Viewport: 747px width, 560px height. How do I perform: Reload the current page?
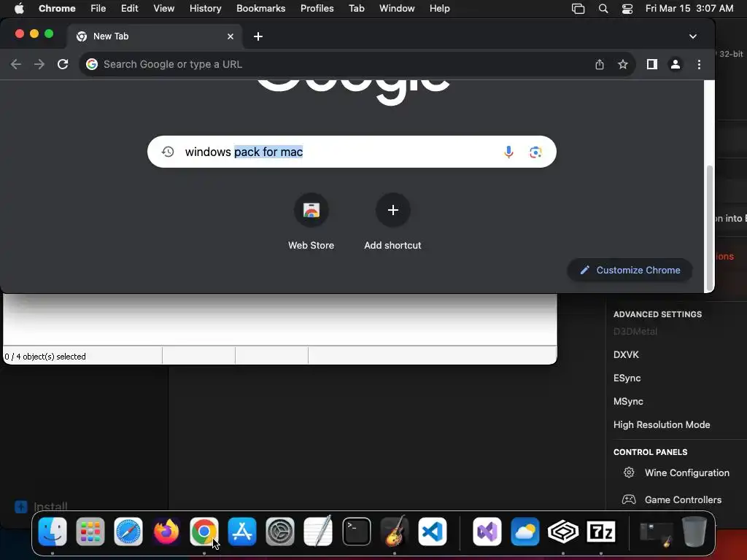pos(63,64)
